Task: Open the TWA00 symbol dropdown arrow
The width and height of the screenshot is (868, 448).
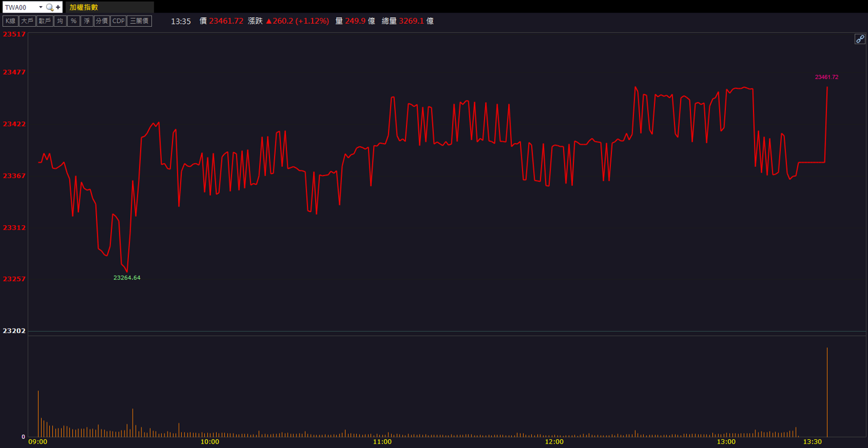Action: (x=40, y=7)
